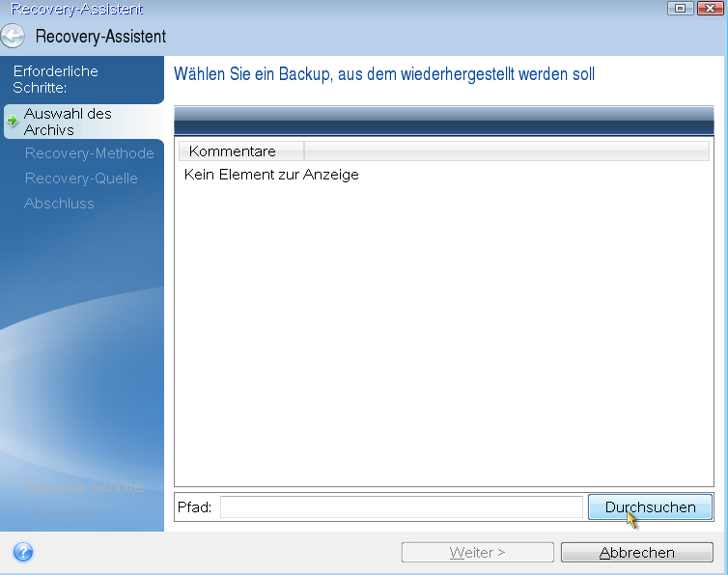Go to the Recovery-Methode step
This screenshot has width=728, height=575.
click(89, 153)
